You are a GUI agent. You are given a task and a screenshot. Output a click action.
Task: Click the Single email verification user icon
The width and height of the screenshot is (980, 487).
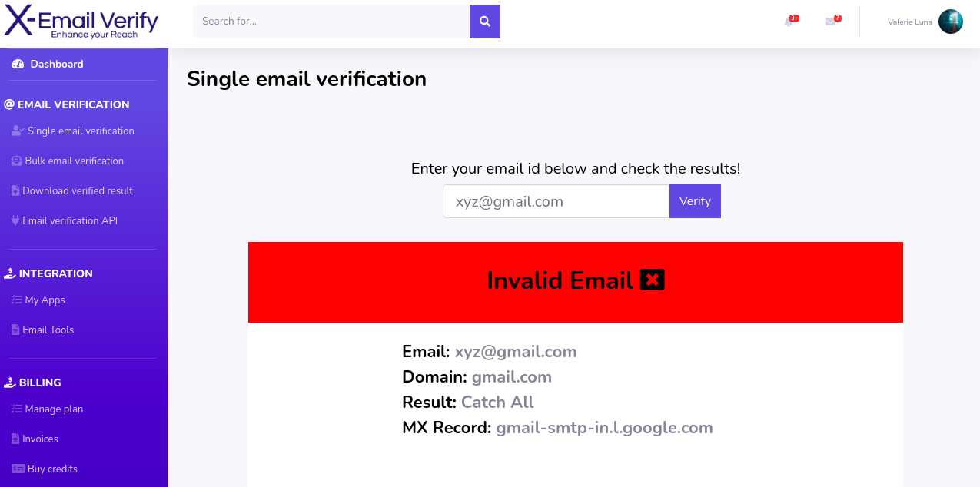(x=18, y=131)
